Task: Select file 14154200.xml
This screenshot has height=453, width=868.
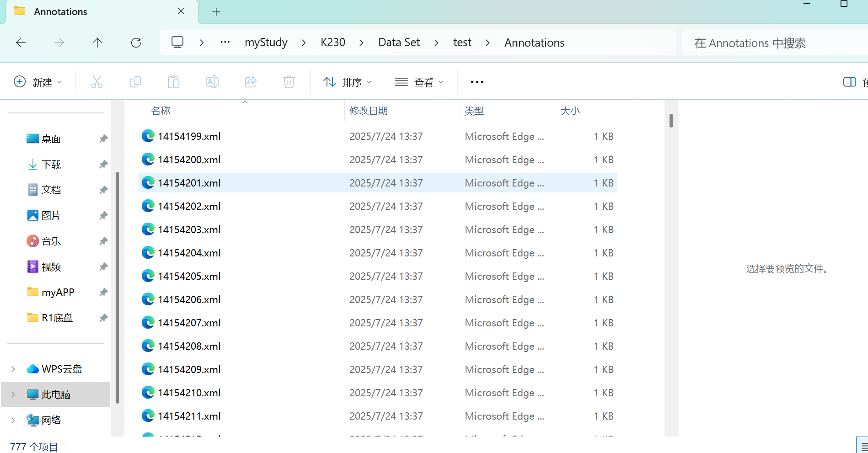Action: (377, 160)
